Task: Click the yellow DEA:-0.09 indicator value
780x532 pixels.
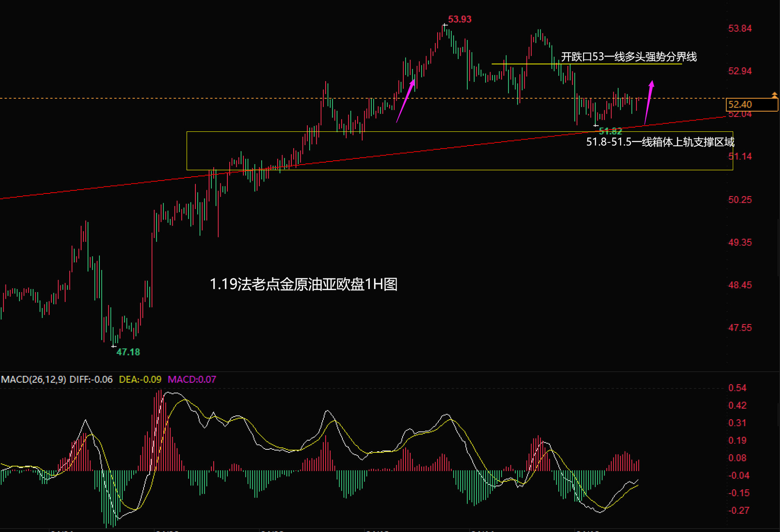Action: coord(140,379)
